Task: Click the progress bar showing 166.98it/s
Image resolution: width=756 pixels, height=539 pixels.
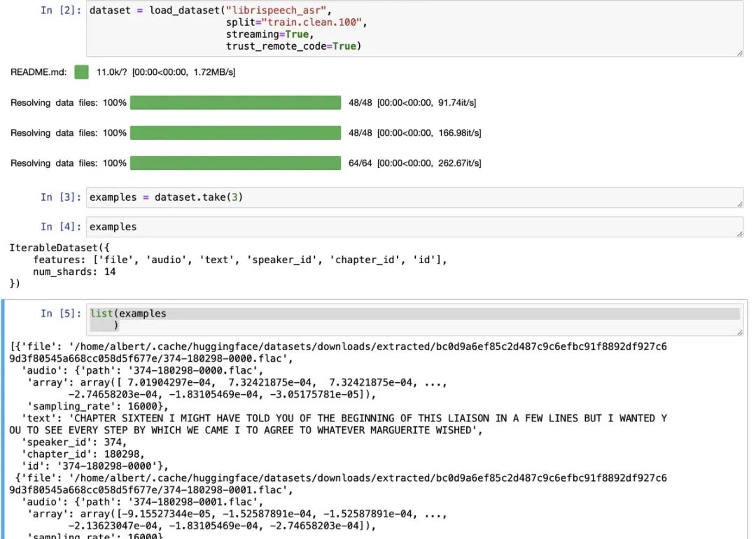Action: tap(235, 133)
